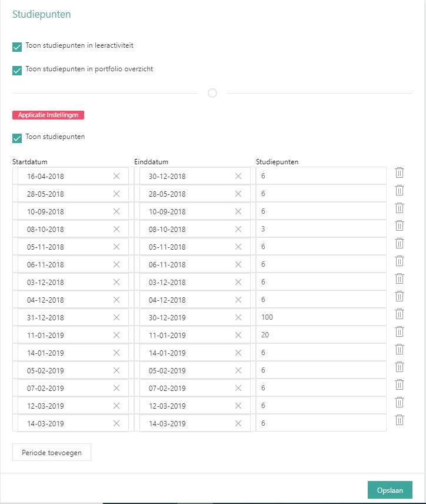Click the studiepunten field containing 20
Viewport: 426px width, 504px height.
[x=321, y=335]
